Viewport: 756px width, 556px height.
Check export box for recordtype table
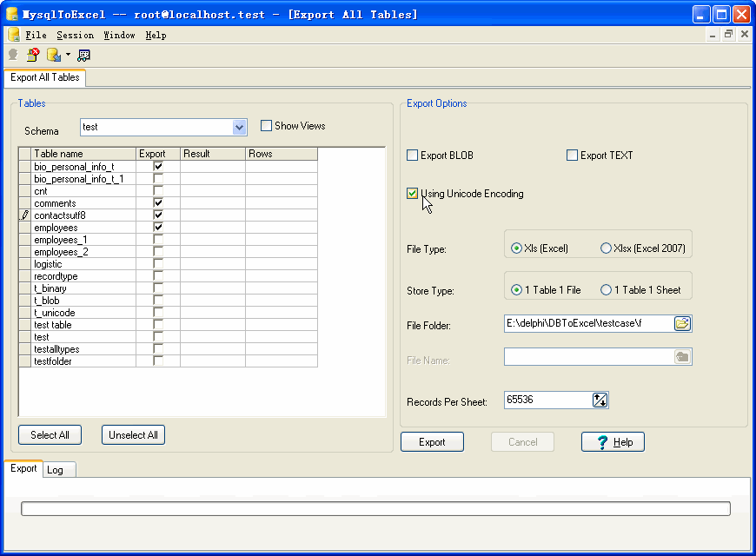158,276
